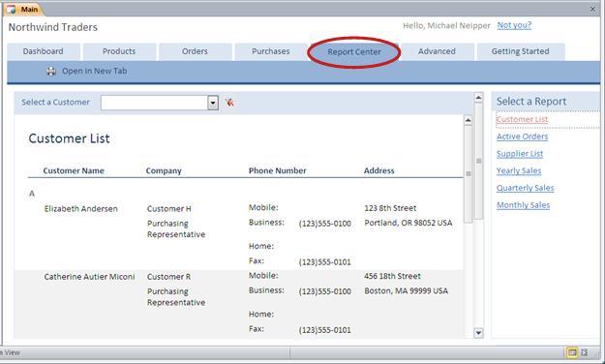This screenshot has width=605, height=364.
Task: Open the Dashboard tab
Action: (44, 51)
